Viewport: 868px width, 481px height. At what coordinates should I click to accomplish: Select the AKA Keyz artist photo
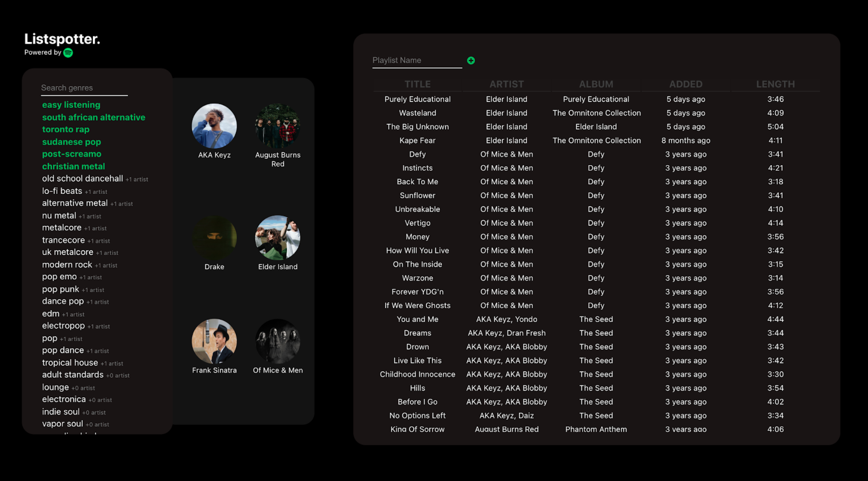tap(214, 126)
